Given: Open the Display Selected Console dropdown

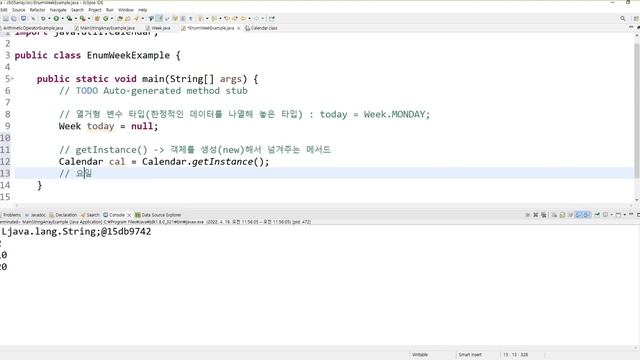Looking at the screenshot, I should click(611, 215).
